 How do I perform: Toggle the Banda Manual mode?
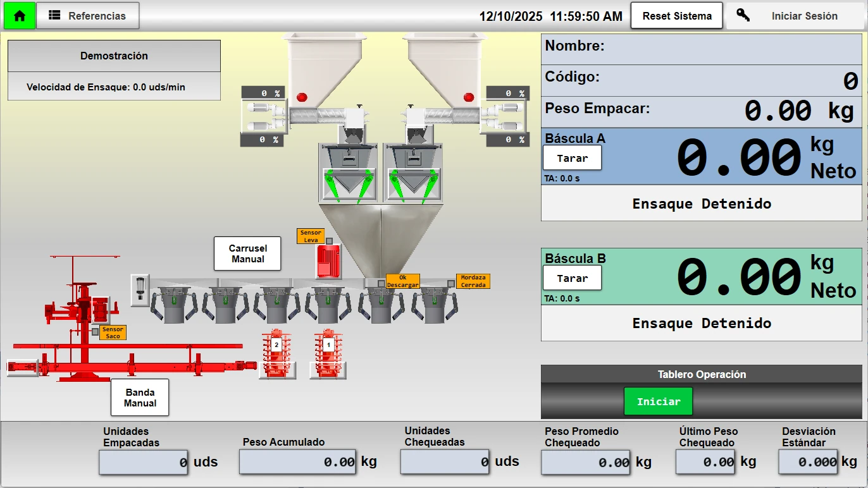140,398
